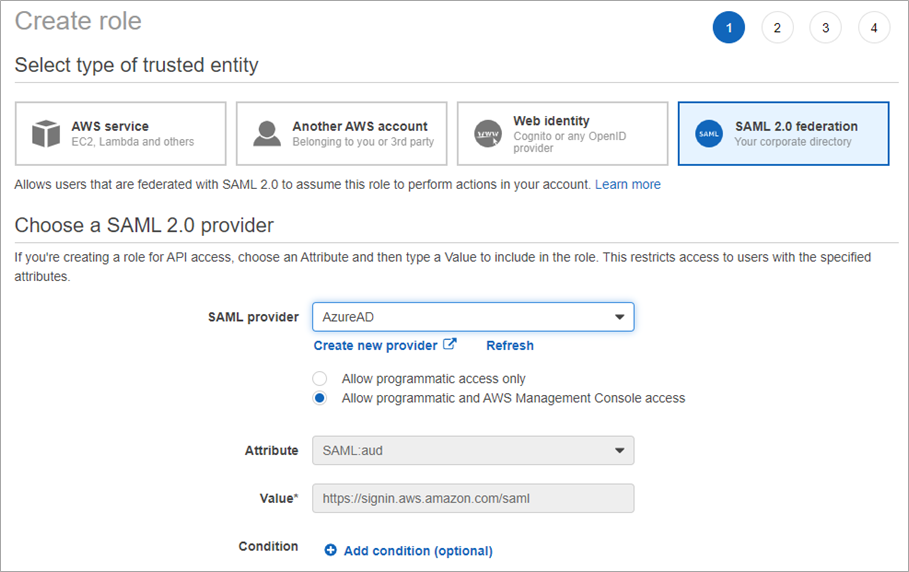This screenshot has width=909, height=572.
Task: Click the SAML provider dropdown arrow
Action: point(619,317)
